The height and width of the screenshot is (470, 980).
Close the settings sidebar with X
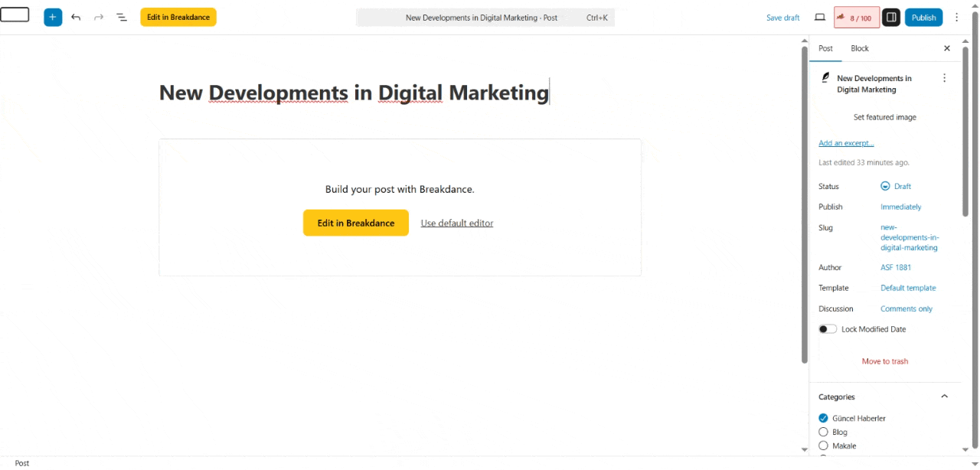[946, 48]
